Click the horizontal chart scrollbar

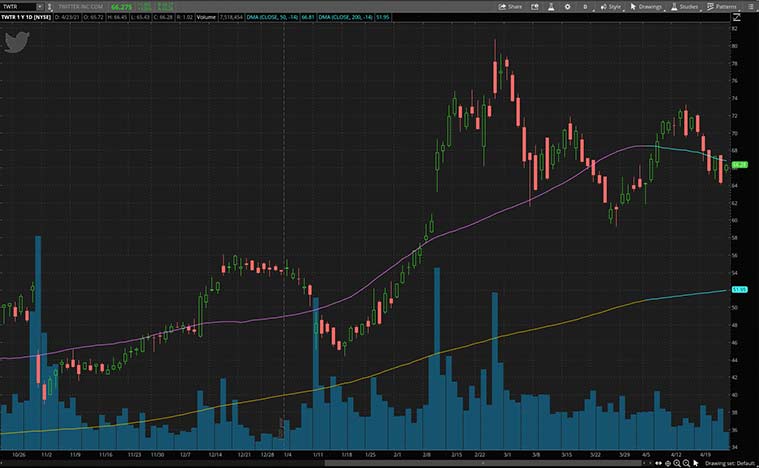pos(484,463)
